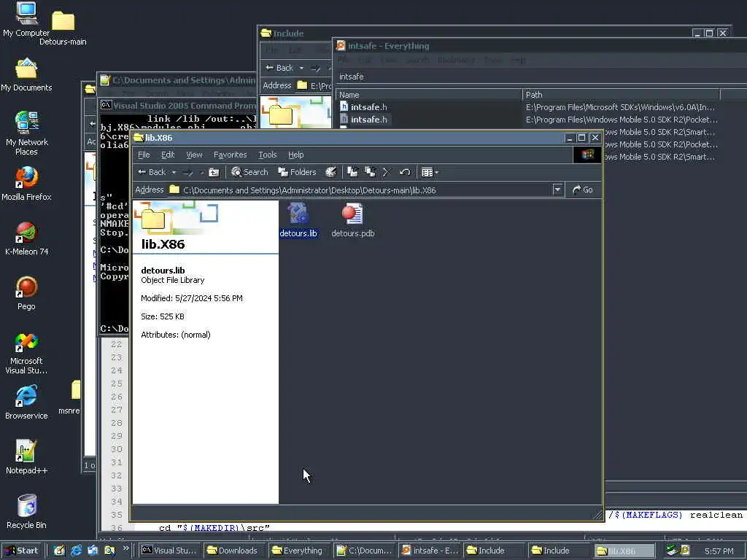747x560 pixels.
Task: Click Back button in Include window
Action: (x=280, y=68)
